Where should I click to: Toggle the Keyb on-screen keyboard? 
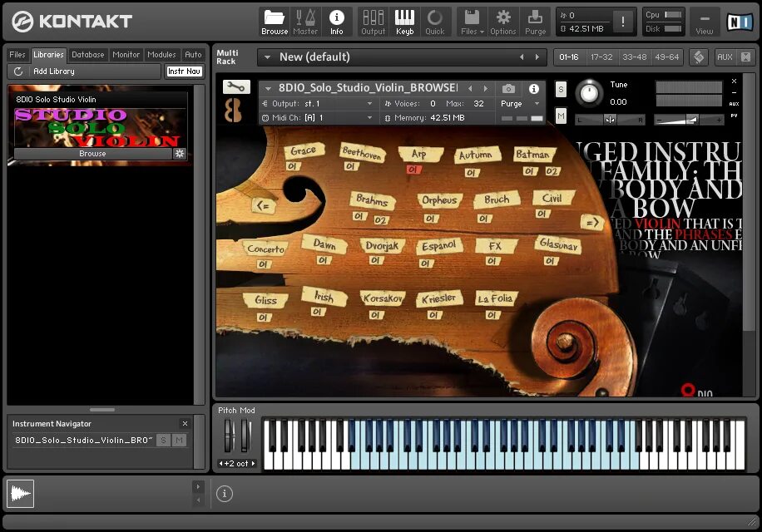click(x=404, y=22)
